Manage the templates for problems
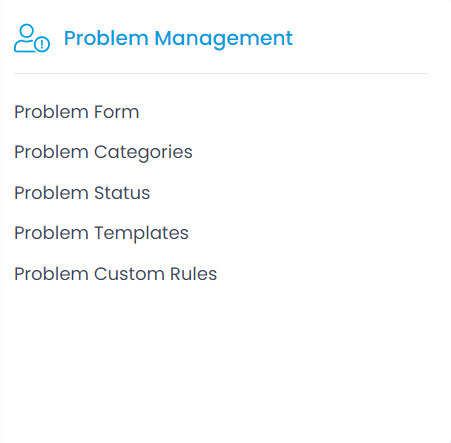This screenshot has width=451, height=443. [101, 233]
